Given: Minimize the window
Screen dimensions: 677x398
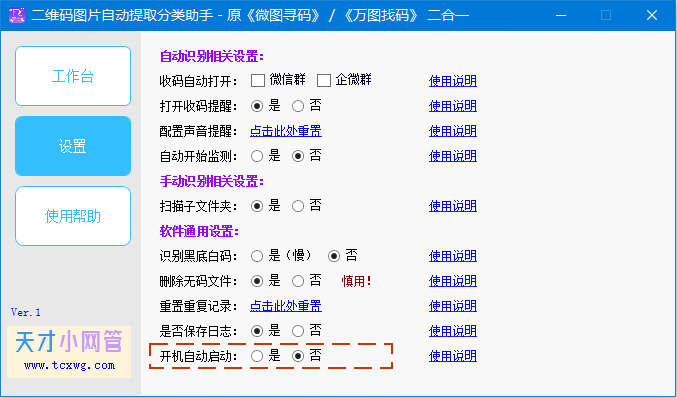Looking at the screenshot, I should click(x=561, y=16).
